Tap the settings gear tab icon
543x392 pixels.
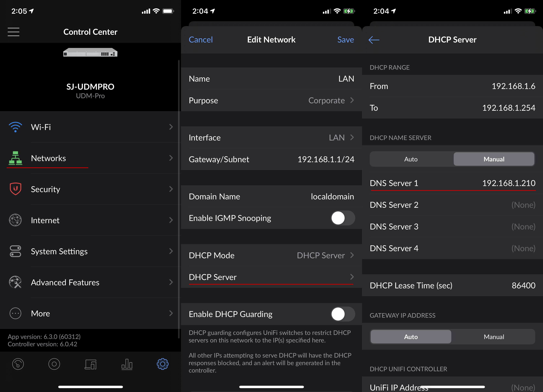coord(162,364)
